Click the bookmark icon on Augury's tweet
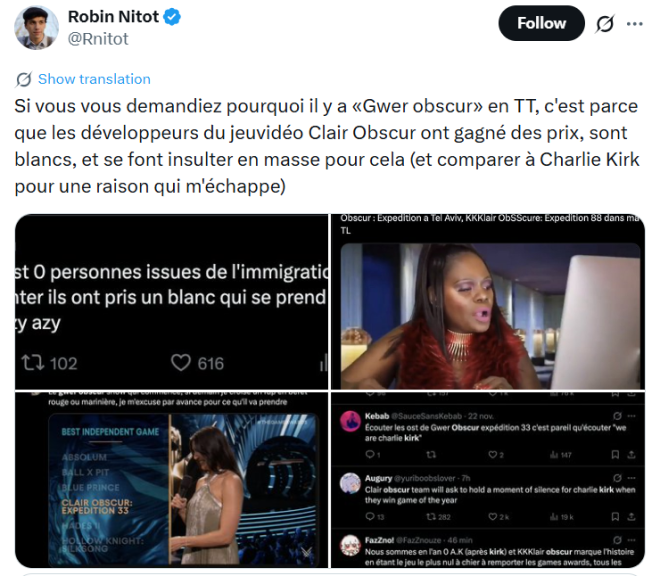Image resolution: width=660 pixels, height=576 pixels. (615, 517)
